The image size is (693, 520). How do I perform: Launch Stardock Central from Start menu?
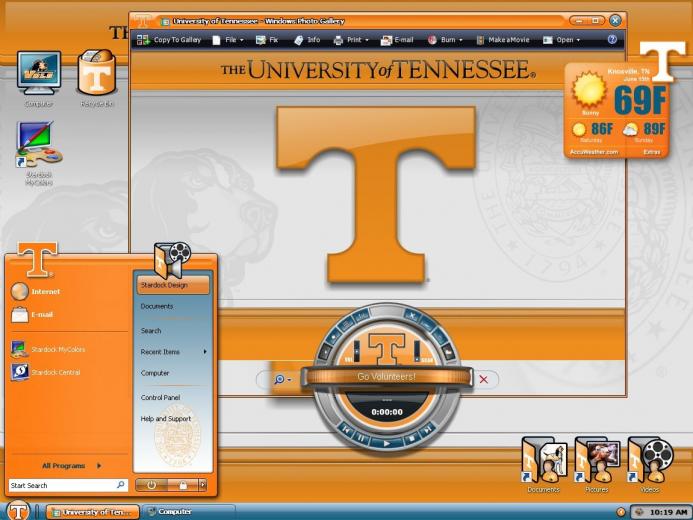[x=46, y=372]
